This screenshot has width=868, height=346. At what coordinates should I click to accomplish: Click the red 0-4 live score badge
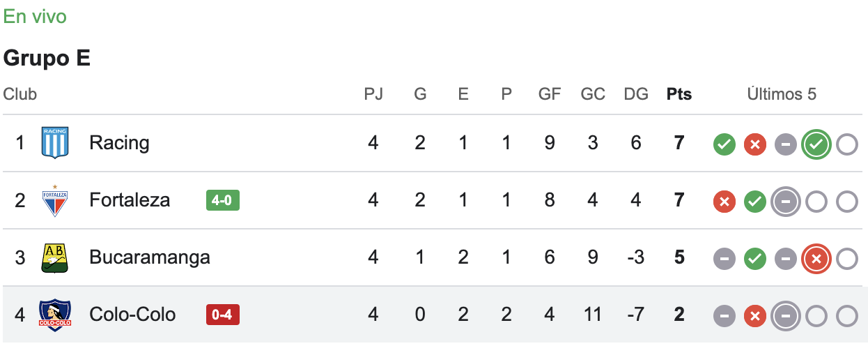(x=222, y=315)
